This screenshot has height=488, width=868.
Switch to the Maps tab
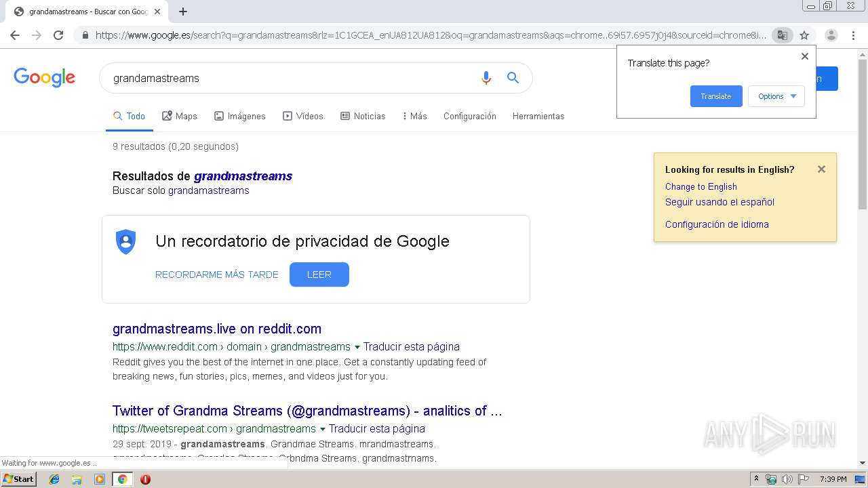coord(180,116)
